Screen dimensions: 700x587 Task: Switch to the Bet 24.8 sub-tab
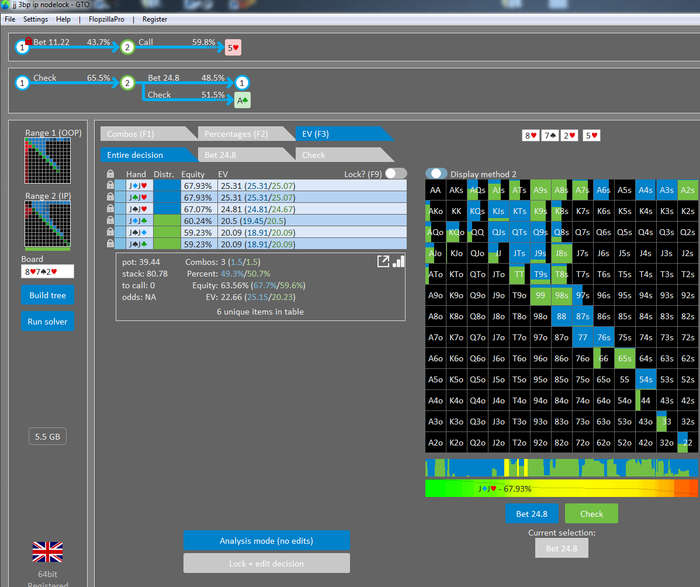point(243,155)
